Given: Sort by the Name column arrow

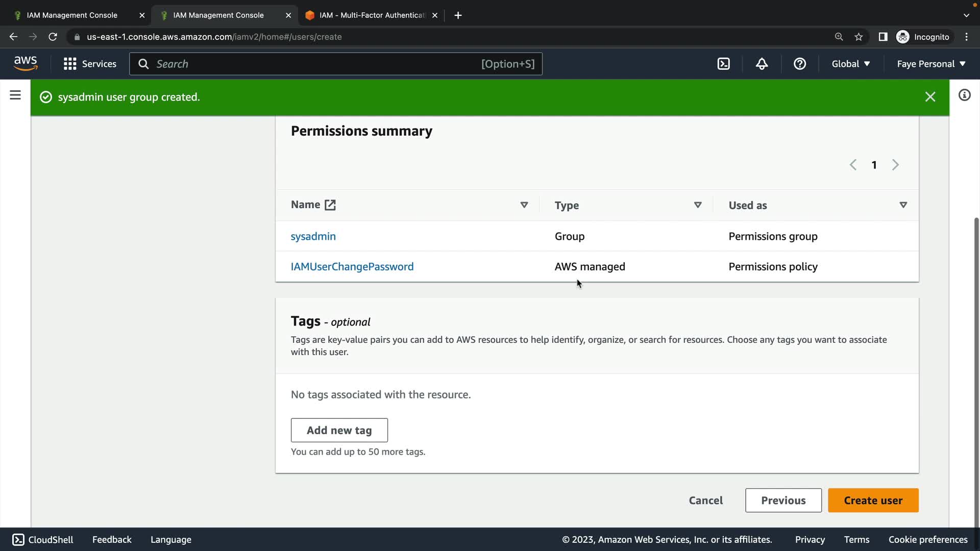Looking at the screenshot, I should click(524, 205).
